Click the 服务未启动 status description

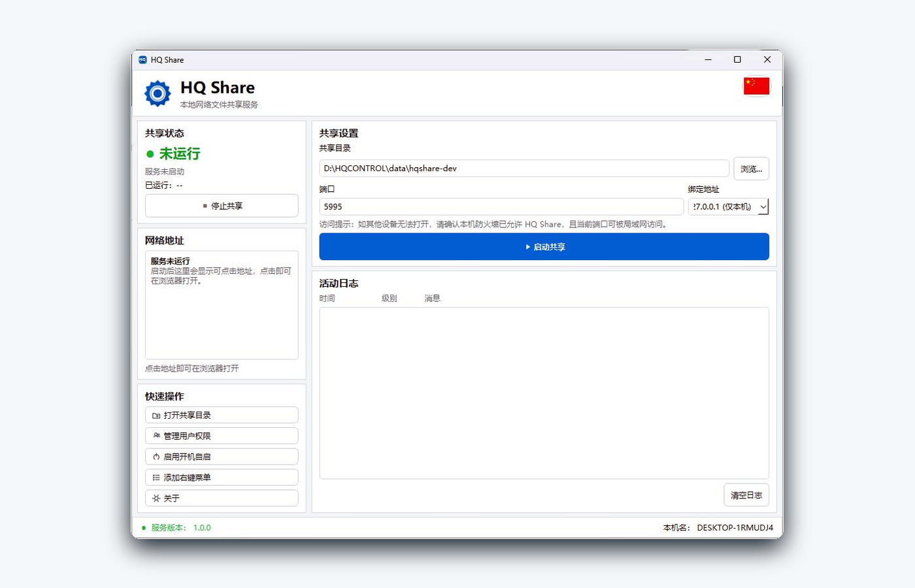pos(165,172)
